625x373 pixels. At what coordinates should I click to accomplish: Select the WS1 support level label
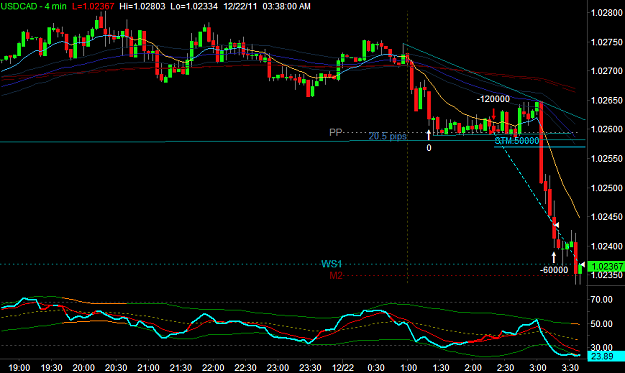point(332,264)
